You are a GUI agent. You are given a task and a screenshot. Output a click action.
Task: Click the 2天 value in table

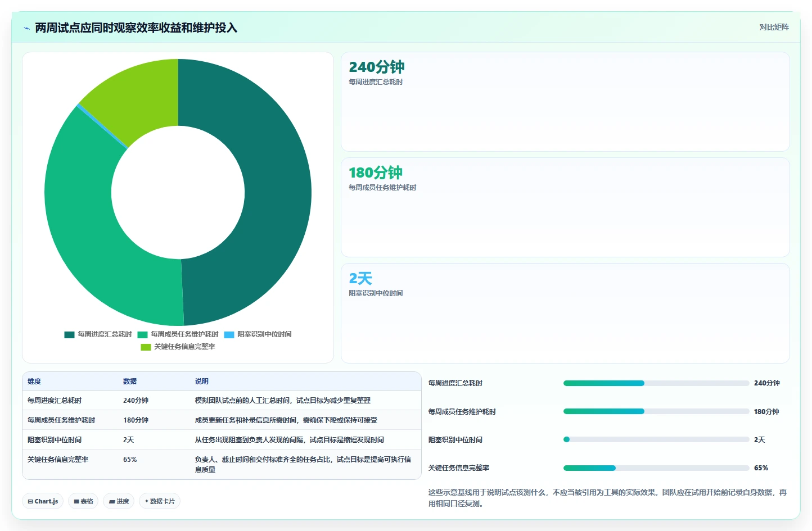tap(129, 440)
